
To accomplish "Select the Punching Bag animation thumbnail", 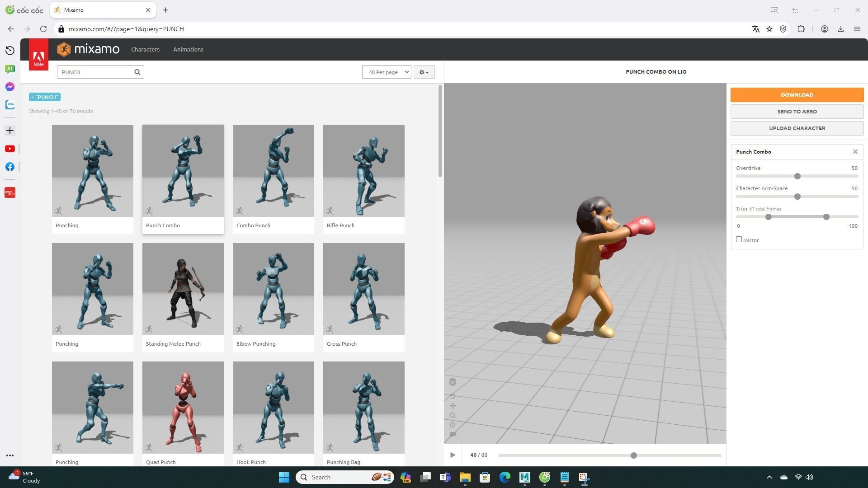I will click(x=364, y=408).
